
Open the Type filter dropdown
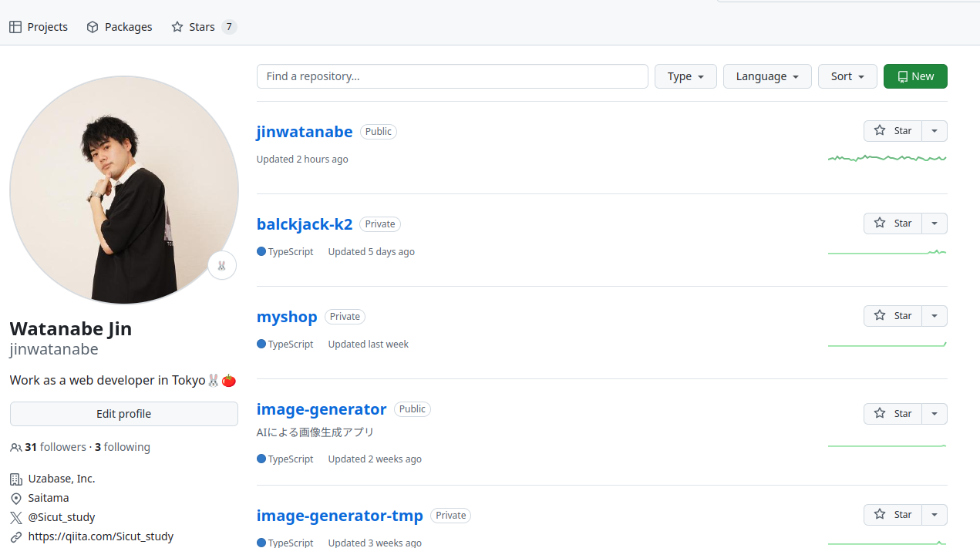point(685,76)
